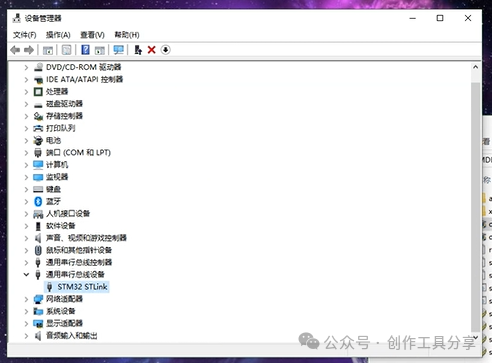492x363 pixels.
Task: Click the DVD/CD-ROM drive icon
Action: click(x=38, y=67)
